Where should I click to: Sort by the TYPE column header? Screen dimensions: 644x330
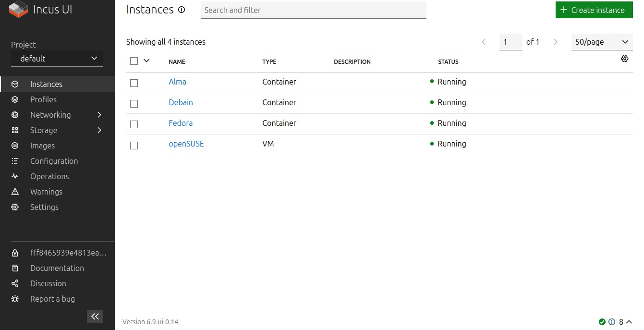[x=269, y=62]
